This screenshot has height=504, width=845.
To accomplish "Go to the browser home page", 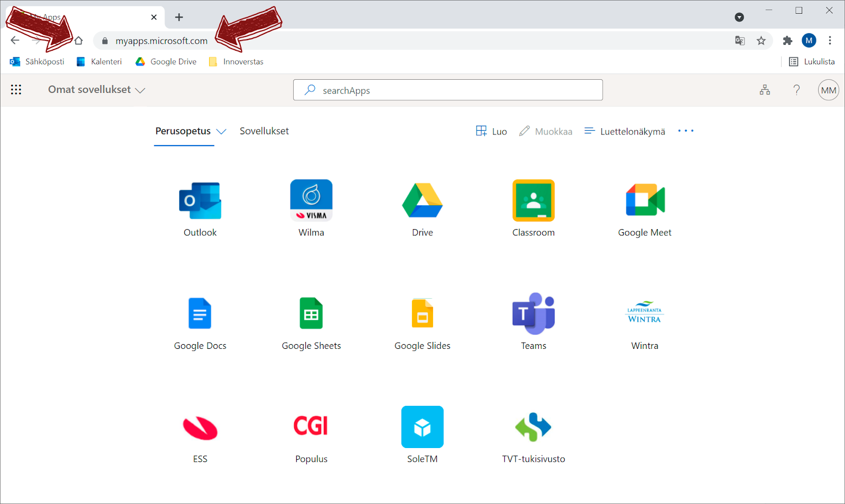I will point(78,41).
